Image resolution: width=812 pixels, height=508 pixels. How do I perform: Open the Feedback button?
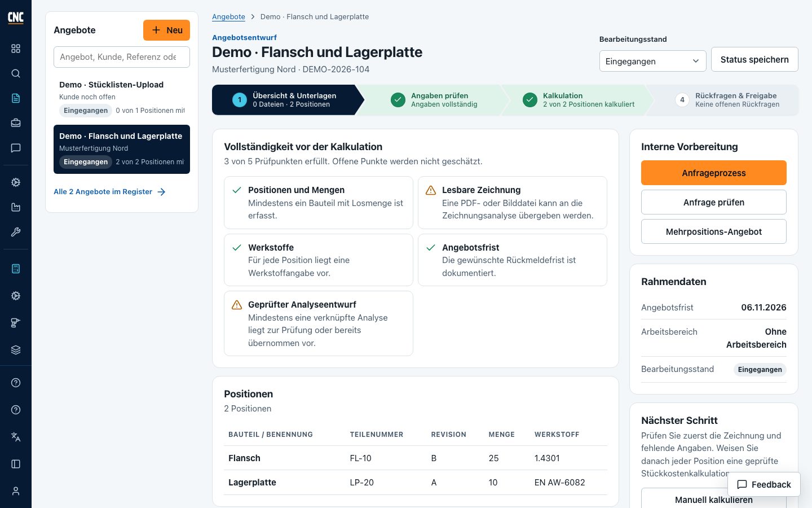click(x=764, y=484)
